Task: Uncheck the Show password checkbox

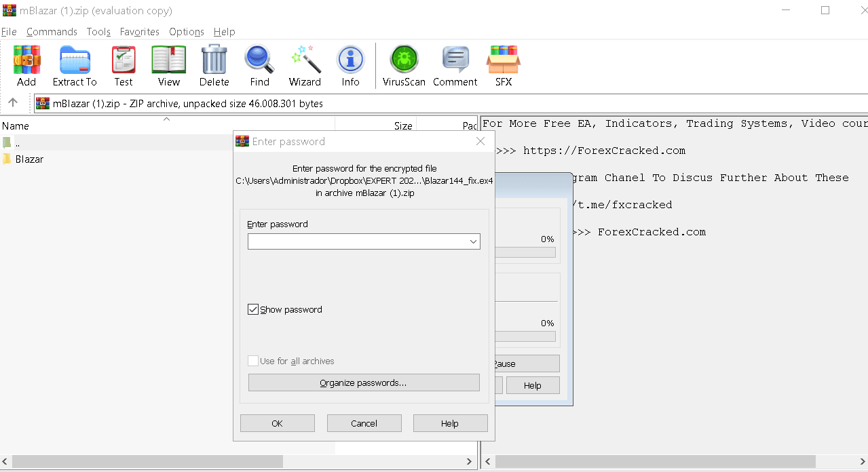Action: click(x=254, y=310)
